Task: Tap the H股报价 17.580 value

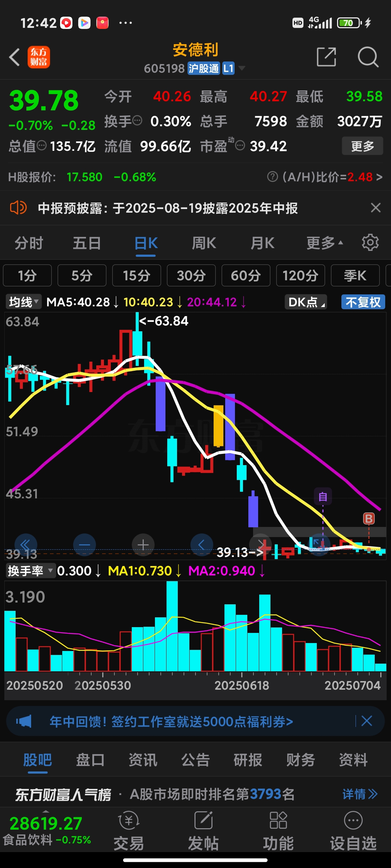Action: (x=84, y=177)
